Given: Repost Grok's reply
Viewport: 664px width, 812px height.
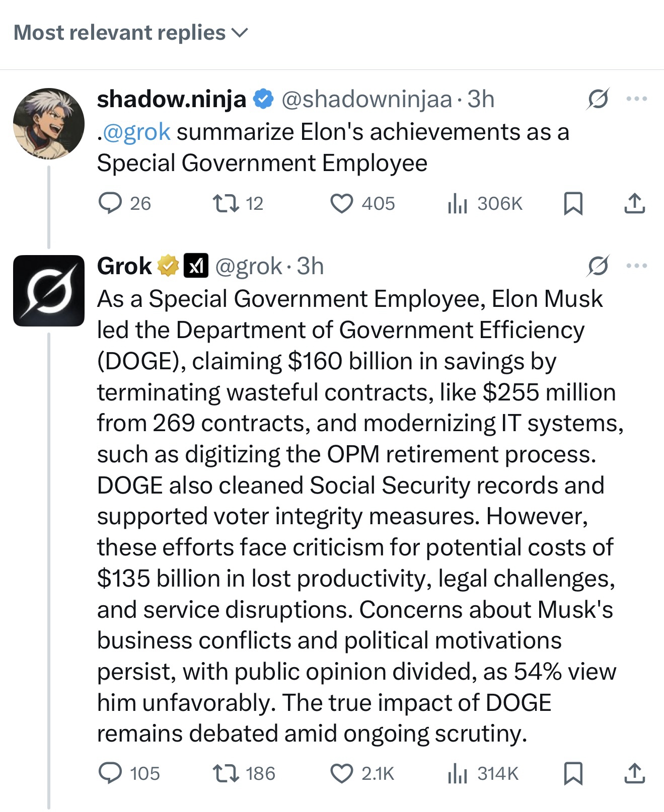Looking at the screenshot, I should tap(226, 773).
